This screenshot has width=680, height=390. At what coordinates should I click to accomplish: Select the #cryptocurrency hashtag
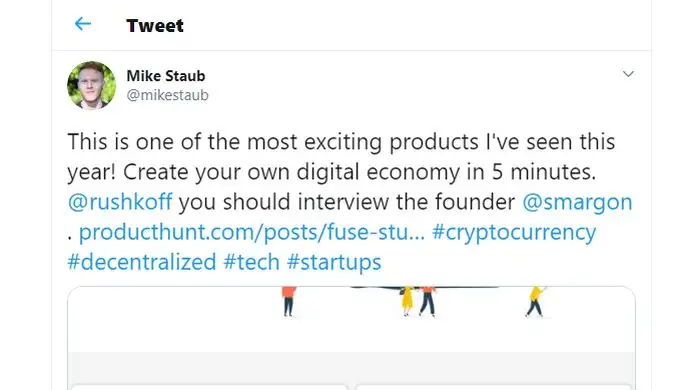tap(514, 232)
